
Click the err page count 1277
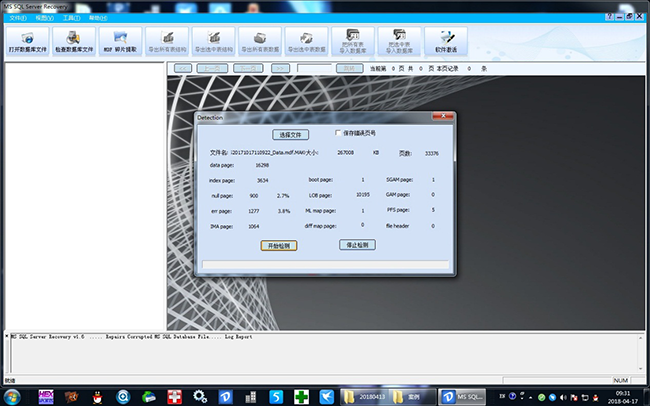pyautogui.click(x=254, y=211)
